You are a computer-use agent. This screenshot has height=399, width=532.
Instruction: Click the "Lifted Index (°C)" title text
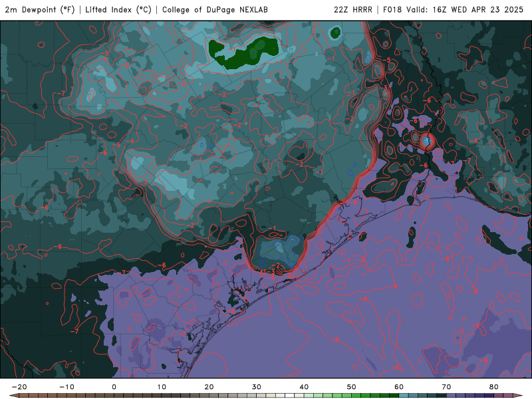tap(118, 10)
